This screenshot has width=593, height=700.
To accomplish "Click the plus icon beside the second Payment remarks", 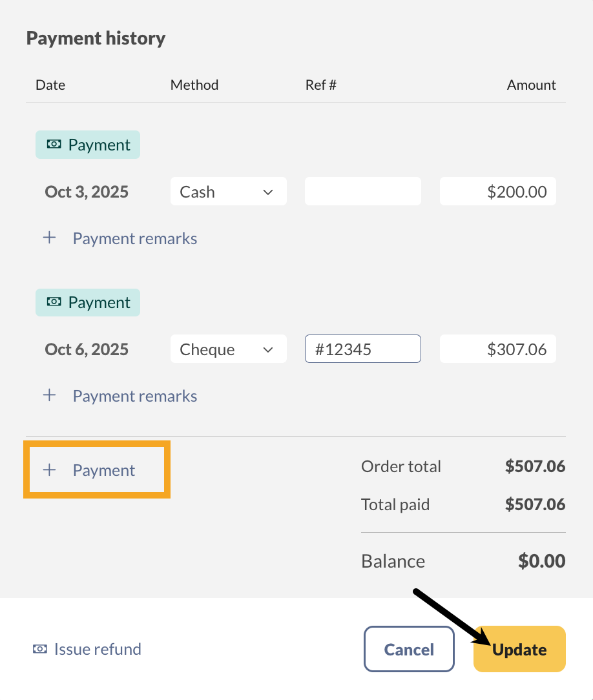I will click(49, 395).
